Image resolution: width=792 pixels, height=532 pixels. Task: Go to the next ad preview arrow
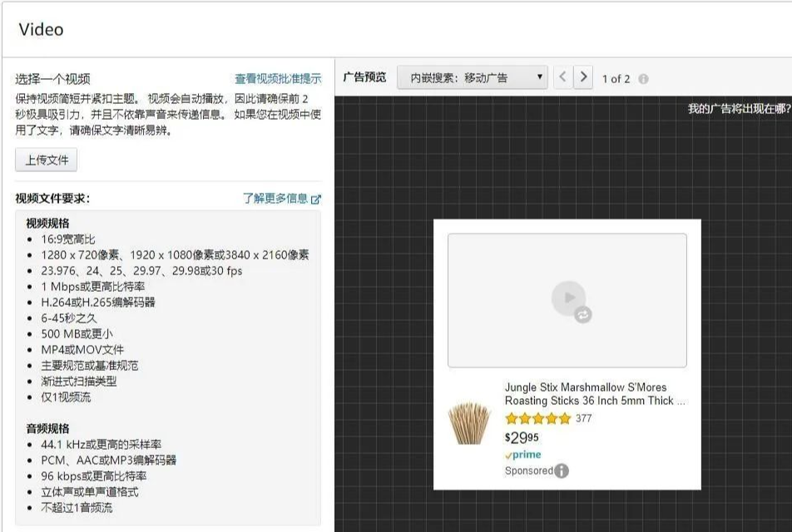(x=583, y=77)
